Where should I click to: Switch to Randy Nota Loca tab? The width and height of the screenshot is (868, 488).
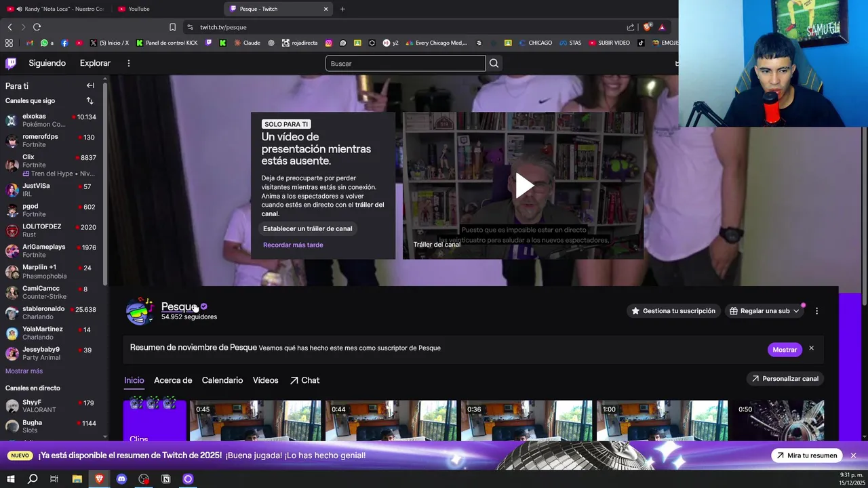point(56,9)
